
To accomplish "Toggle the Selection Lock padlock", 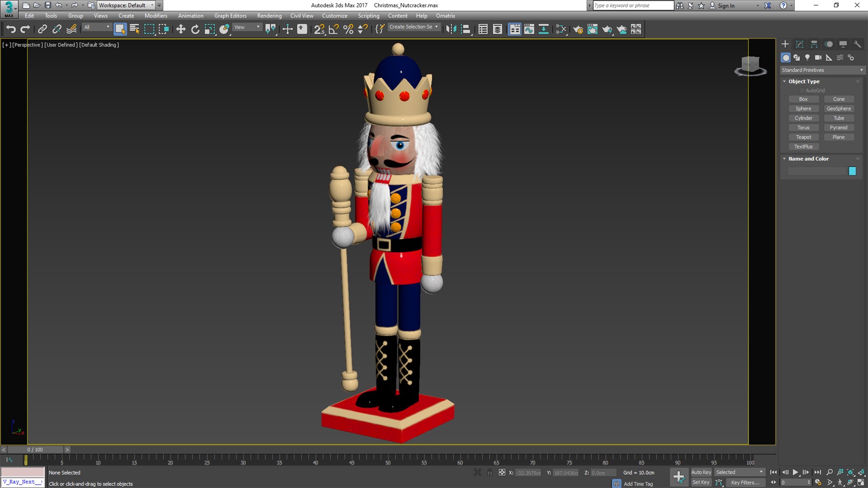I will 490,473.
